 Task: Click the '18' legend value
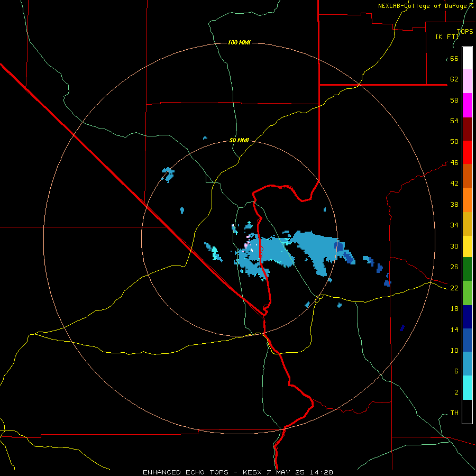454,309
